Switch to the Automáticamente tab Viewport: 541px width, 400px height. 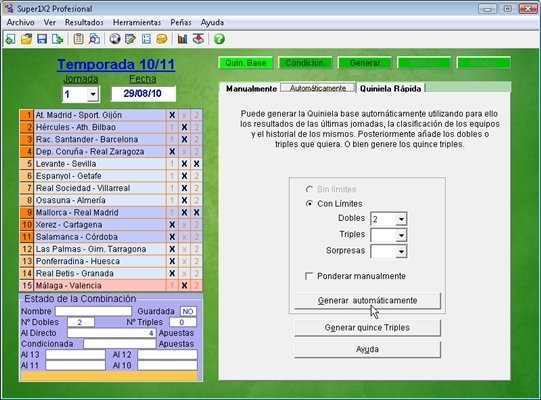[318, 88]
